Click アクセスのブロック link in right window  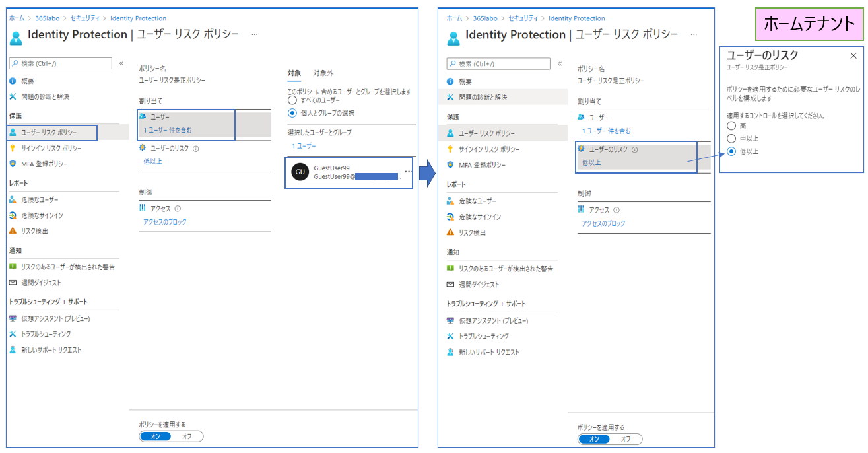[x=603, y=223]
